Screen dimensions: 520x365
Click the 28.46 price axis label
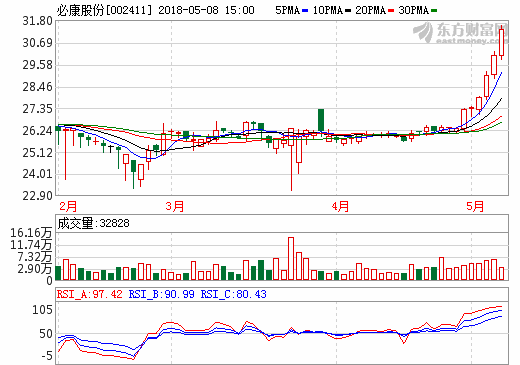coord(37,87)
